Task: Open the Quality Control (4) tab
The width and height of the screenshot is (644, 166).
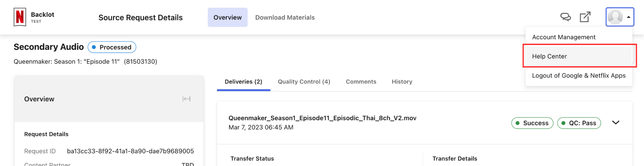Action: tap(304, 82)
